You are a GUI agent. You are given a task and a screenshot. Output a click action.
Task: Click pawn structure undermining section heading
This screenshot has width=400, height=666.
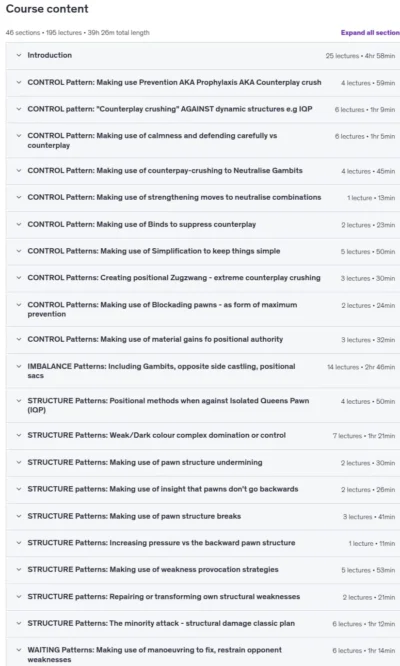tap(145, 463)
